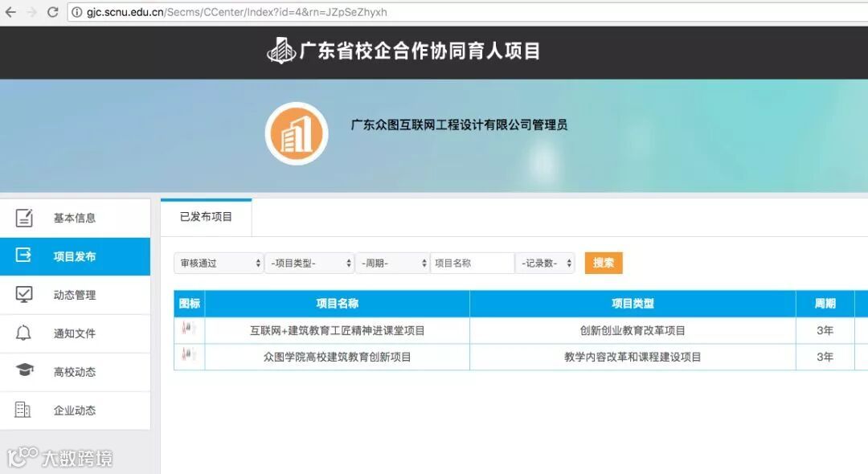This screenshot has height=474, width=868.
Task: Switch to the 已发布项目 tab
Action: pos(206,217)
